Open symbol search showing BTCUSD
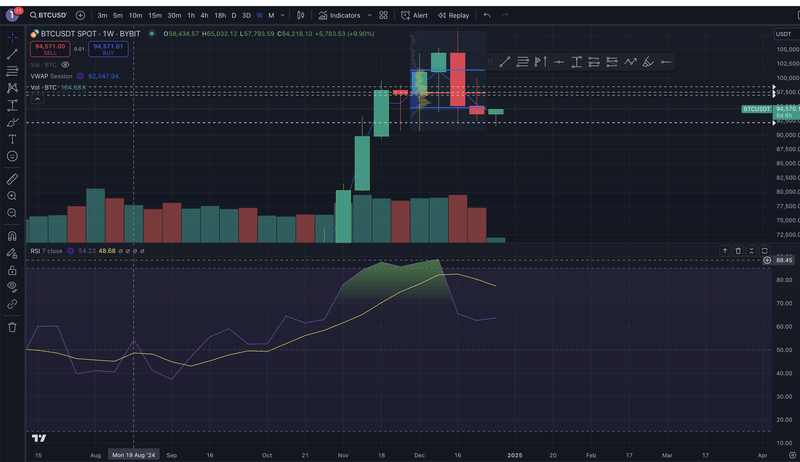The width and height of the screenshot is (800, 462). [48, 15]
